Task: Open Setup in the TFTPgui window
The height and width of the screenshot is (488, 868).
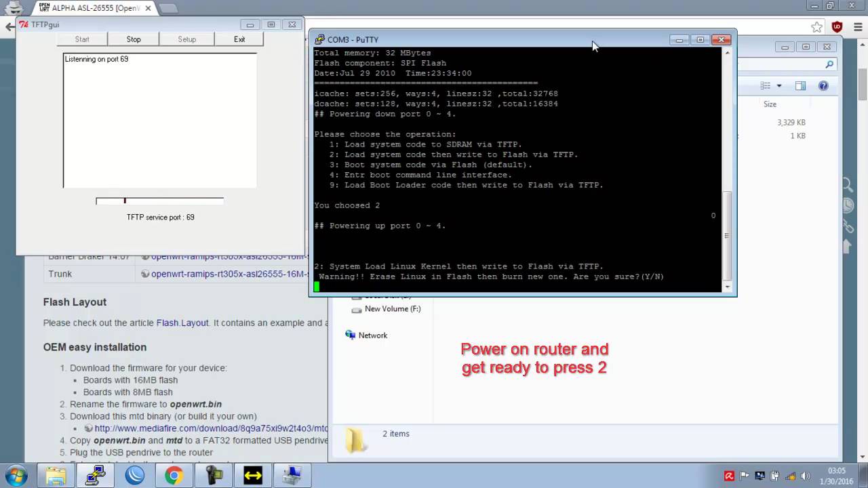Action: tap(186, 39)
